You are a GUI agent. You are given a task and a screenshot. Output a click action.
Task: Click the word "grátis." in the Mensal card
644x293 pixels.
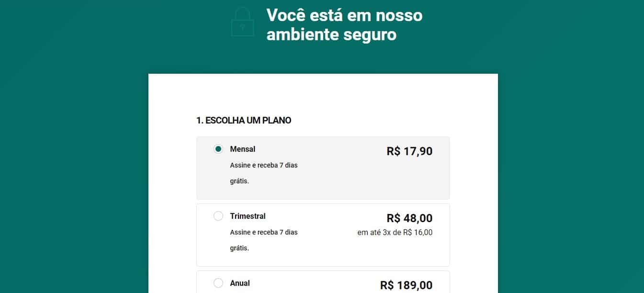coord(239,181)
